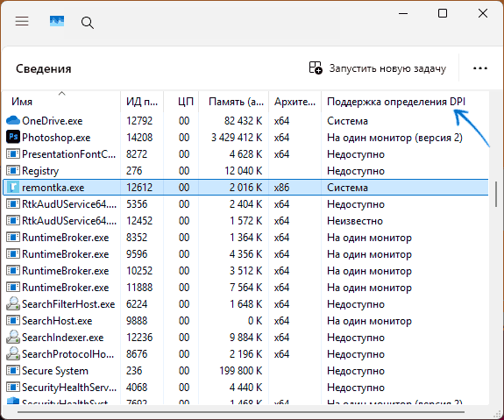Toggle sort direction arrow above Имя
The image size is (504, 420).
tap(61, 93)
